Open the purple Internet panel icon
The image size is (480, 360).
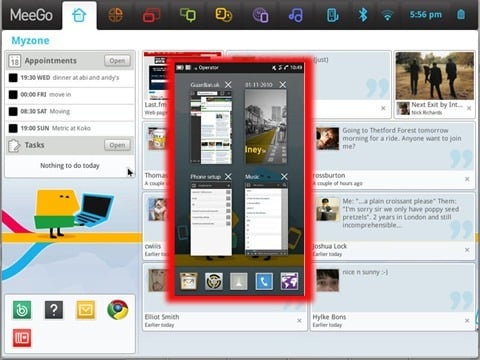[260, 15]
